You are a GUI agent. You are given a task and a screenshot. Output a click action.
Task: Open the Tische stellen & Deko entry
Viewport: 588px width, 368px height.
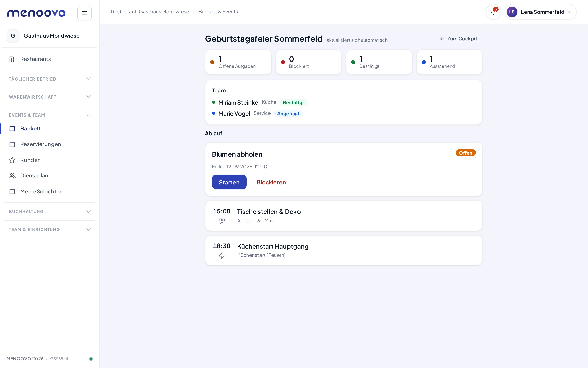344,216
